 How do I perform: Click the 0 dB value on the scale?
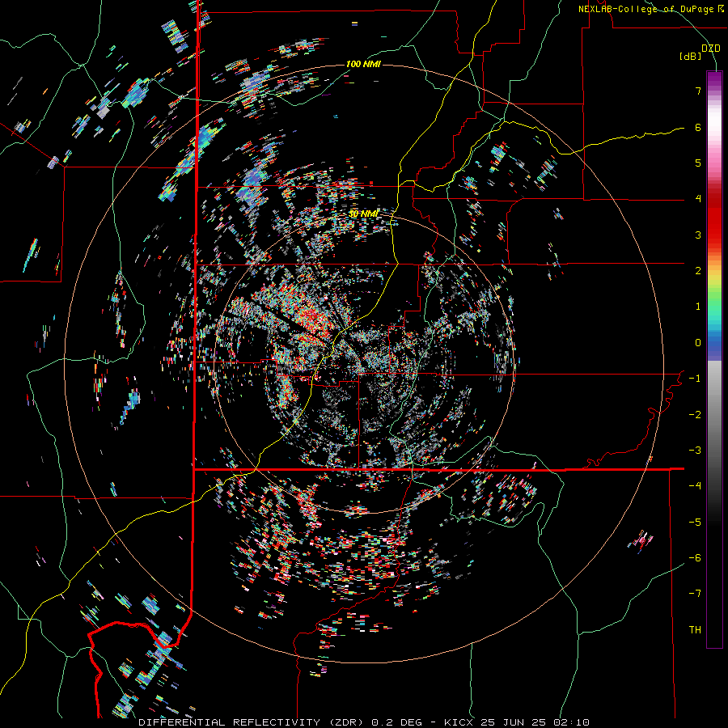(698, 343)
